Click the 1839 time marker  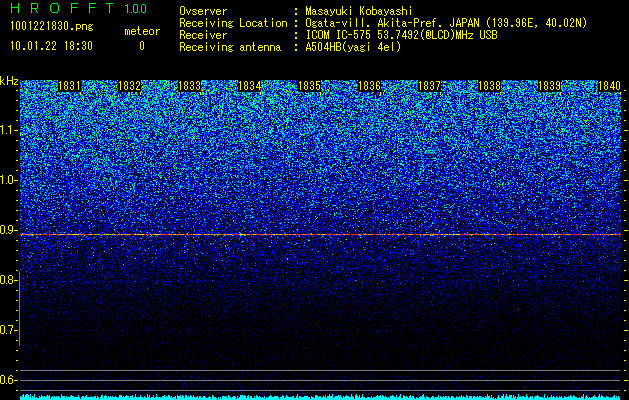[549, 86]
